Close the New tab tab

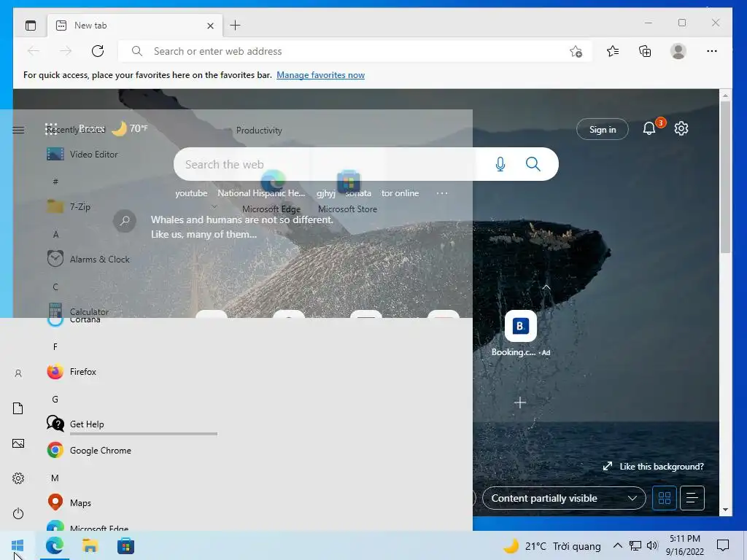coord(210,26)
